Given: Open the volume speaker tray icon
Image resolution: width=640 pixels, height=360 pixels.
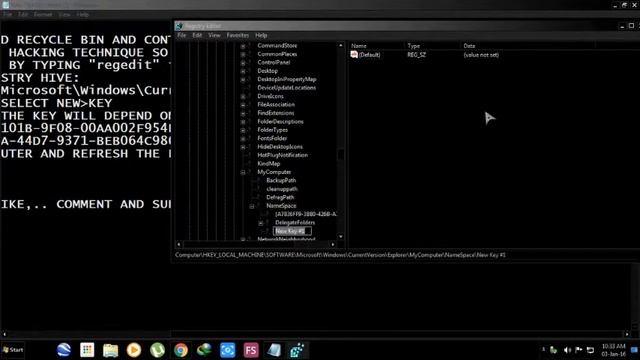Looking at the screenshot, I should pyautogui.click(x=567, y=350).
